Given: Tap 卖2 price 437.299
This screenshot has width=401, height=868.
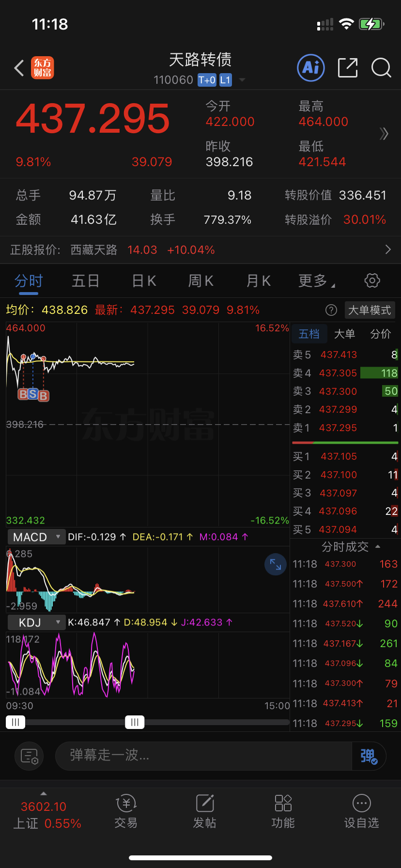Looking at the screenshot, I should tap(338, 409).
